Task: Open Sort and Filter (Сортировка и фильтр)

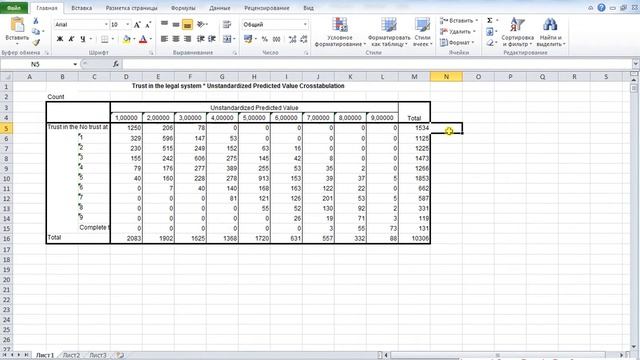Action: (518, 32)
